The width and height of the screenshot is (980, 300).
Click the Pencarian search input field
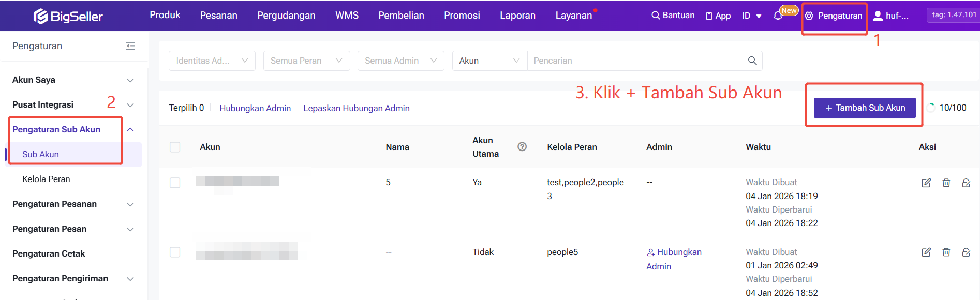(x=636, y=61)
